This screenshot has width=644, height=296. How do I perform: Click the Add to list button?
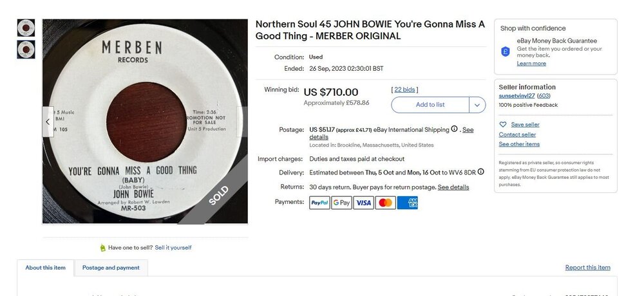[430, 105]
